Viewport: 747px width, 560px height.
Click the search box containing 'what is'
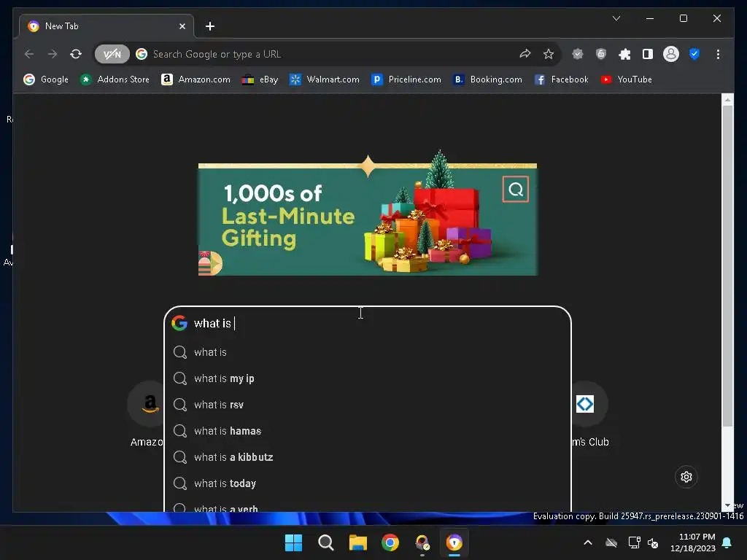coord(368,323)
